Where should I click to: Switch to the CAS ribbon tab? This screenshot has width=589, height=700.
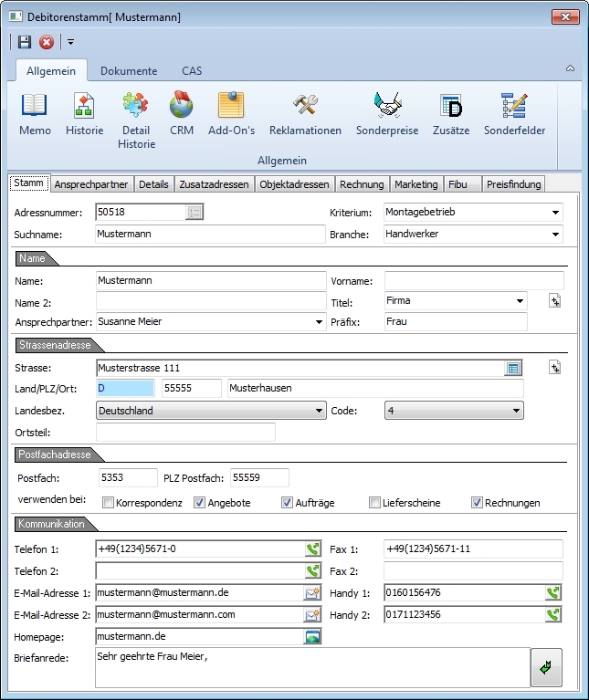(x=192, y=71)
